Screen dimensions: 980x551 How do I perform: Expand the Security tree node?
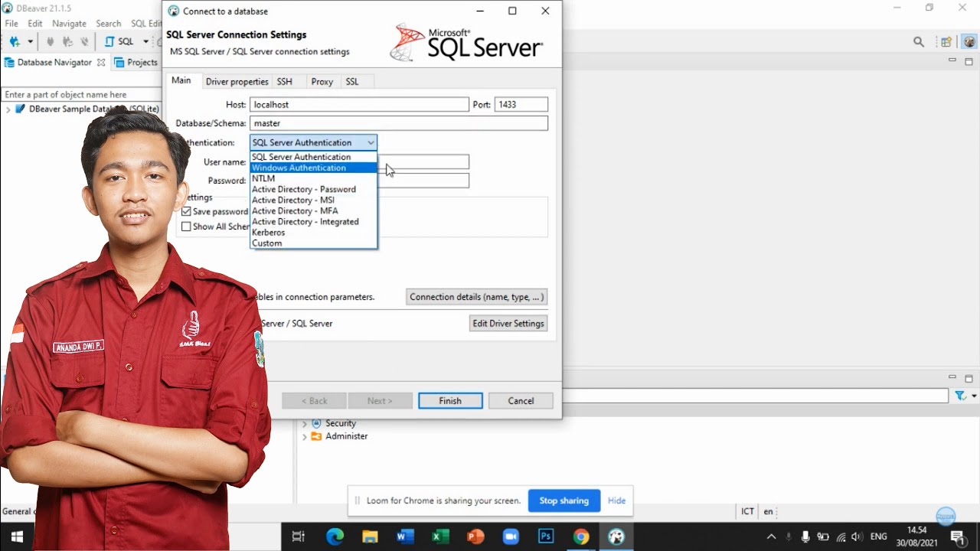pos(304,423)
